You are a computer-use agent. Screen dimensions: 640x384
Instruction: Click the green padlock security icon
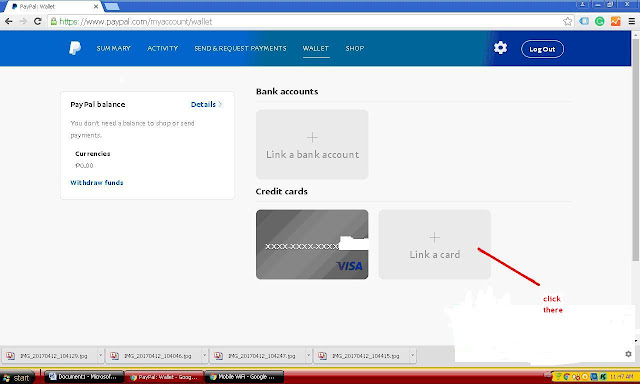(x=53, y=21)
